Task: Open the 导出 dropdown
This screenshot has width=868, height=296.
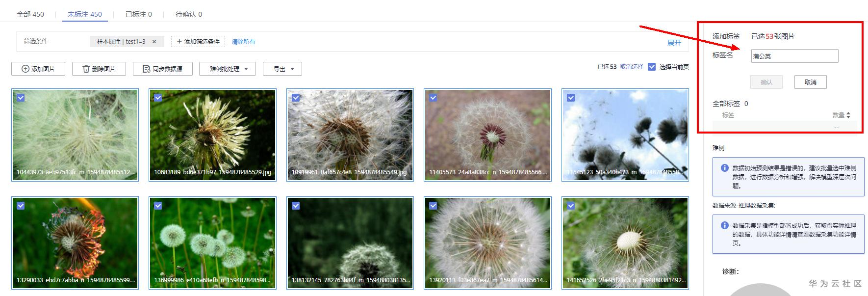Action: 282,69
